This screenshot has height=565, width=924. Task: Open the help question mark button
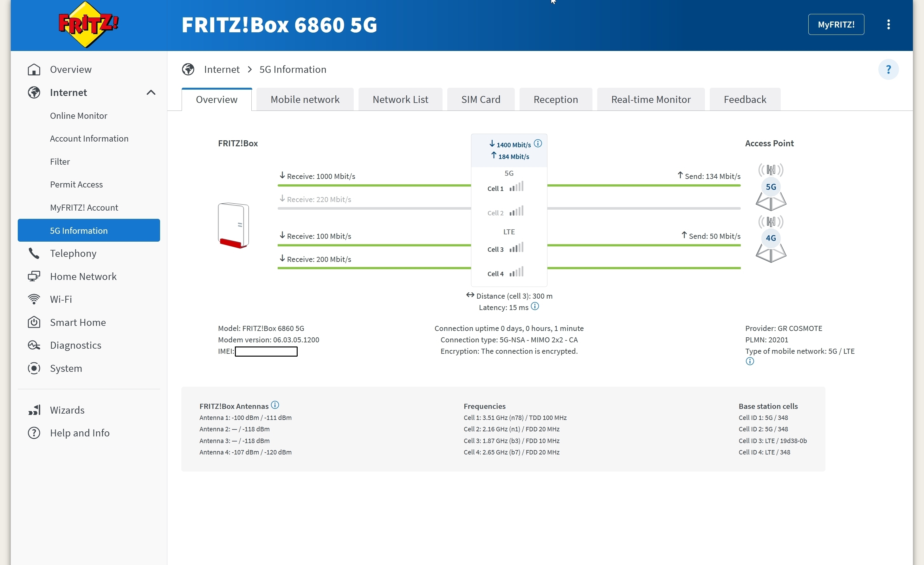888,69
